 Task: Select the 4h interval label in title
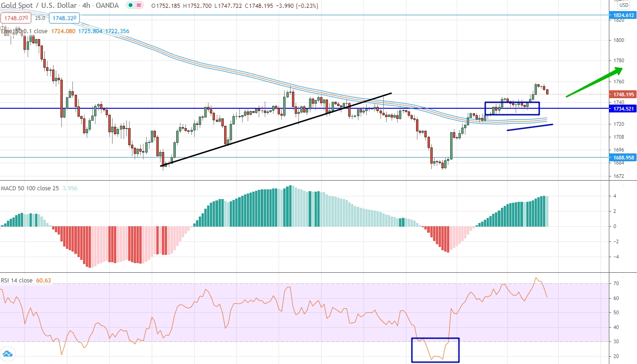[86, 6]
